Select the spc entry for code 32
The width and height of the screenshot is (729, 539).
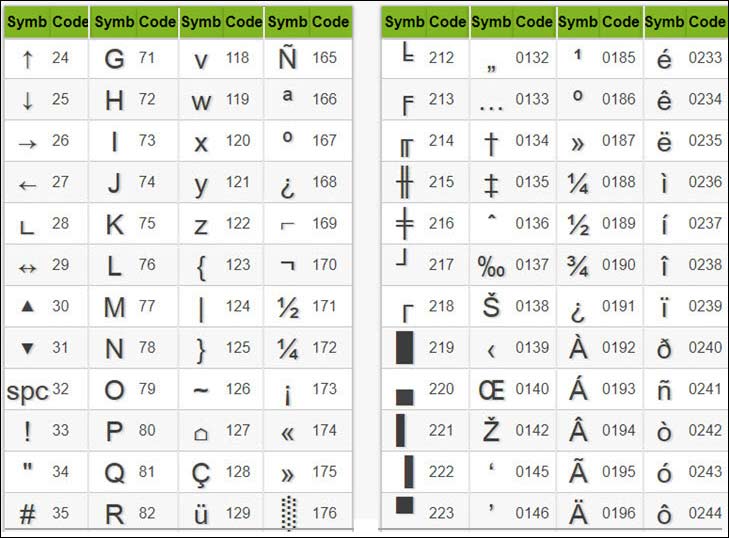point(27,392)
